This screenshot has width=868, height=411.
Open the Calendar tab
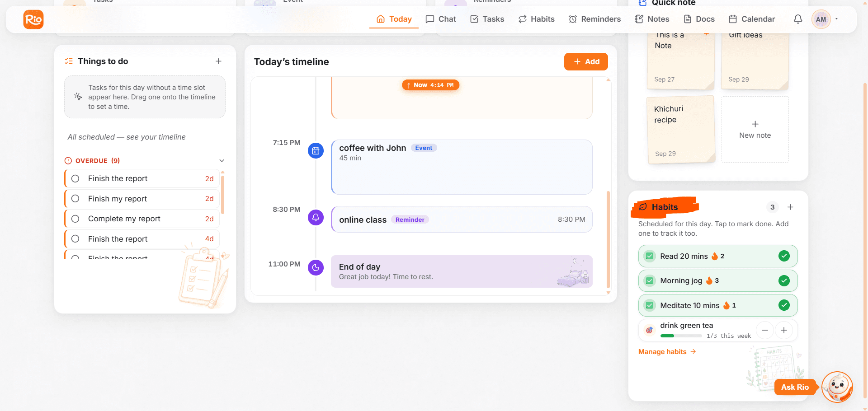click(752, 19)
